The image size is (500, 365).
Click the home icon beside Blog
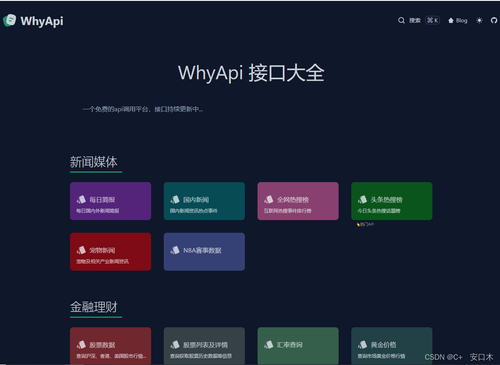[451, 21]
